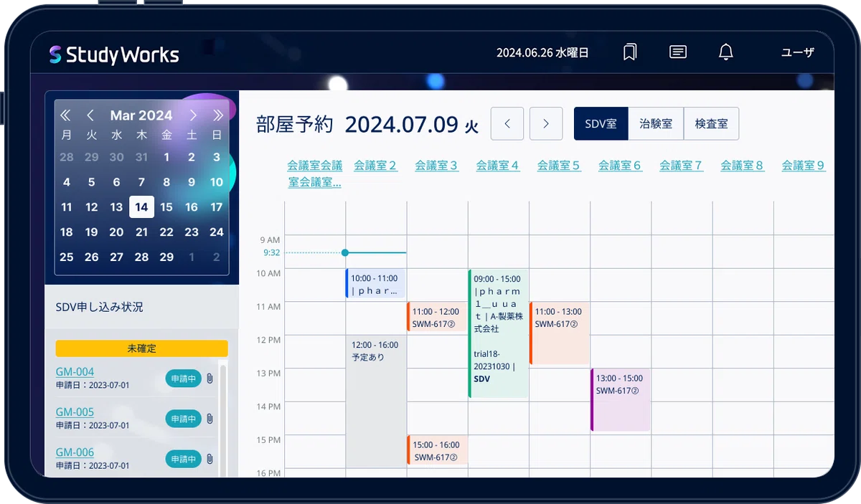Open attachment clip for GM-005
Screen dimensions: 861x504
pos(210,418)
